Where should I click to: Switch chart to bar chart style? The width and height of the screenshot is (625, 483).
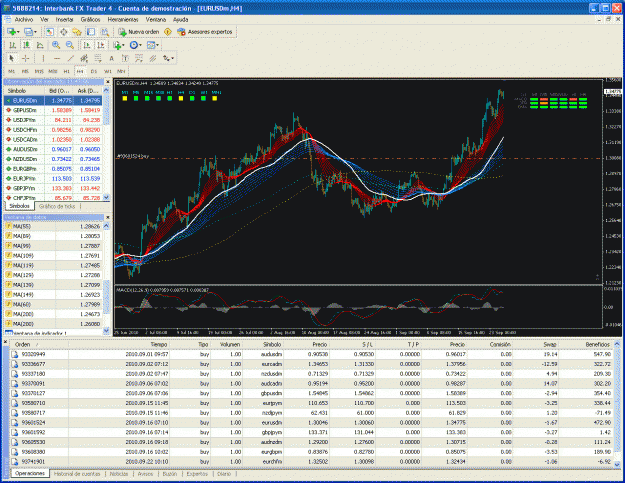[x=13, y=45]
